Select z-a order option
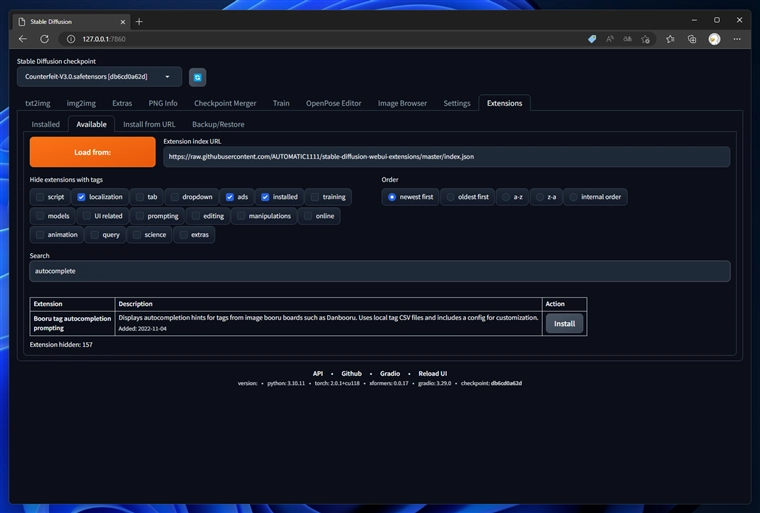 click(540, 197)
